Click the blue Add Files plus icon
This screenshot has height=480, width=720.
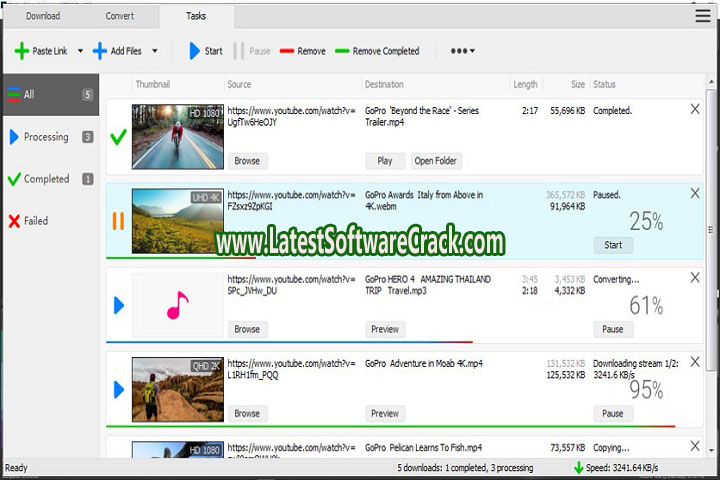tap(100, 51)
